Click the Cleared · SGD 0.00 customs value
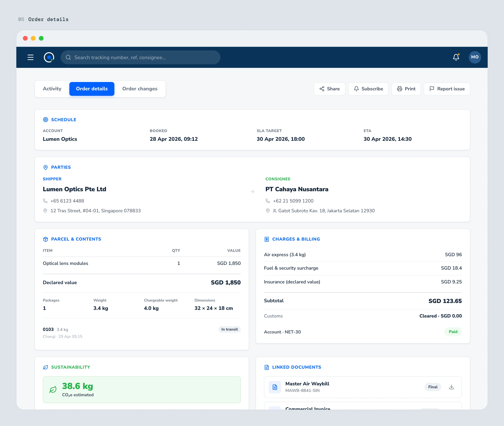504x426 pixels. pos(440,316)
